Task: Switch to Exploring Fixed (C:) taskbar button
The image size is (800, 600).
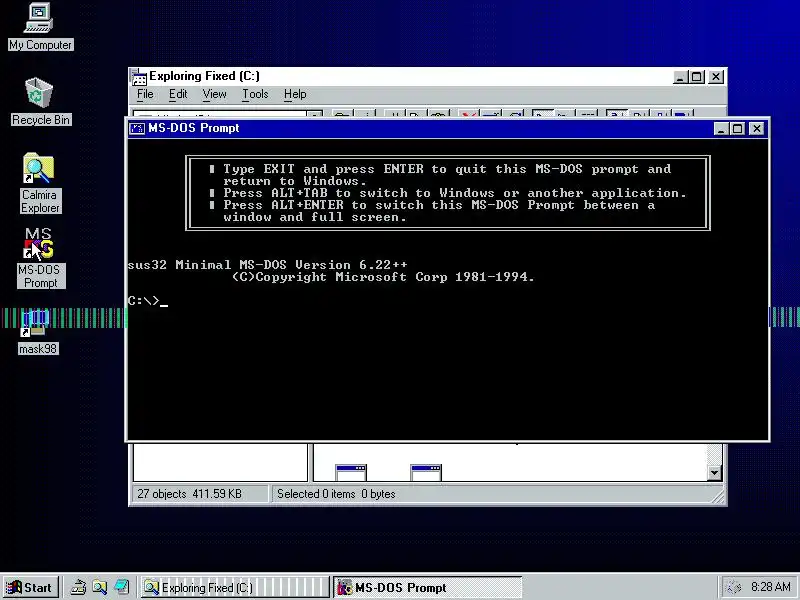Action: point(234,588)
